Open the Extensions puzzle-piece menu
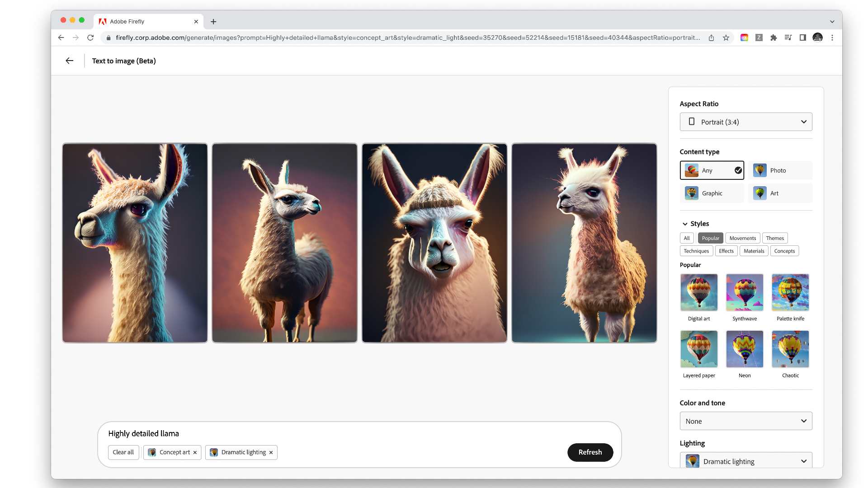This screenshot has width=868, height=488. click(x=774, y=38)
